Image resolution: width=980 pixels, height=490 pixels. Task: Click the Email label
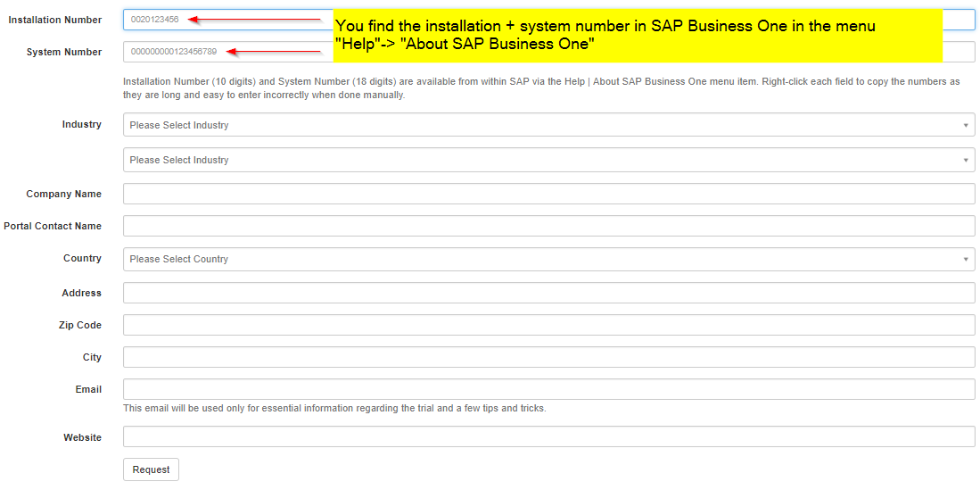(89, 389)
